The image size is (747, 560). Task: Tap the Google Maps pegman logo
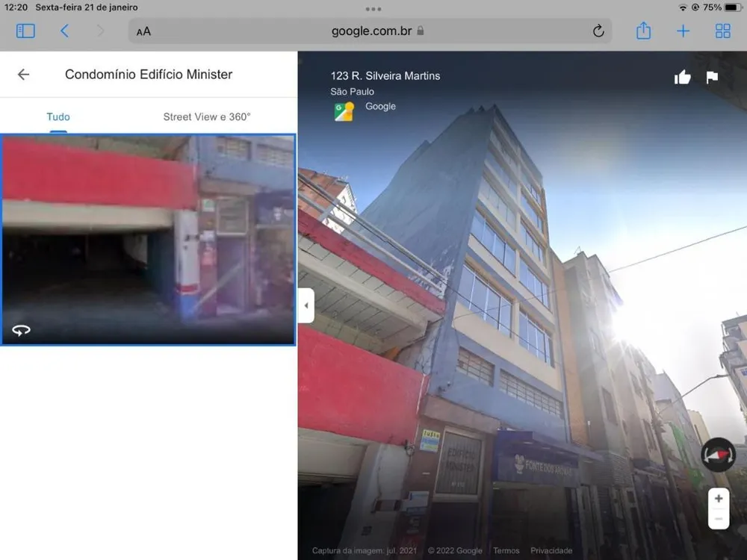(344, 112)
